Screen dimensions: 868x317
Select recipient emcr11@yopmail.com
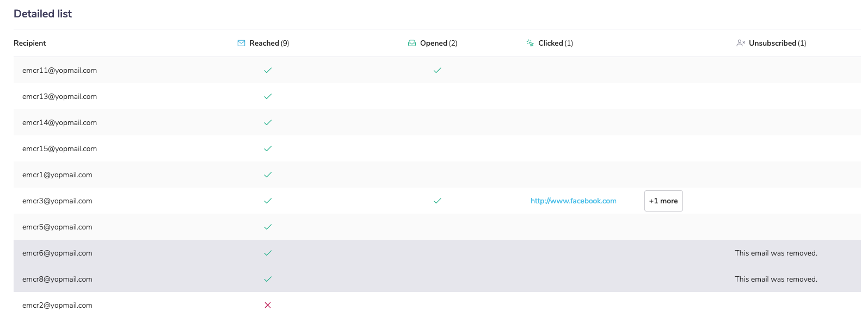coord(60,70)
